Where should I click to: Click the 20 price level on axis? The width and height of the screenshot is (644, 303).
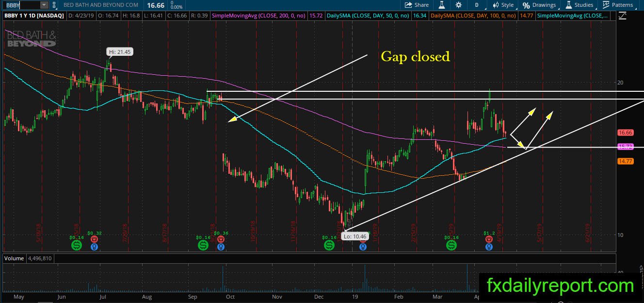tap(620, 82)
